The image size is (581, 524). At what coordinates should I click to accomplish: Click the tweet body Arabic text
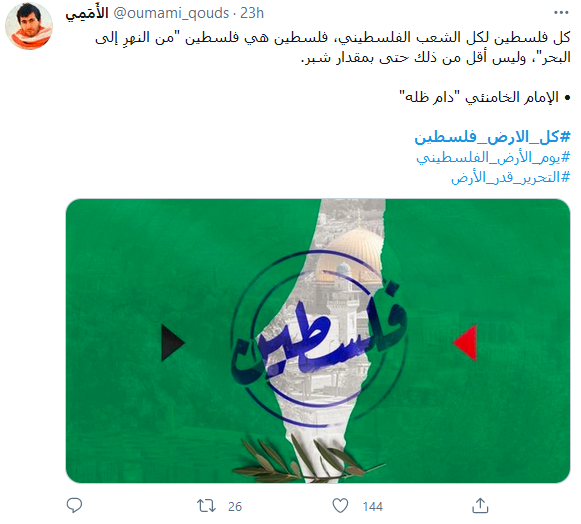click(333, 47)
